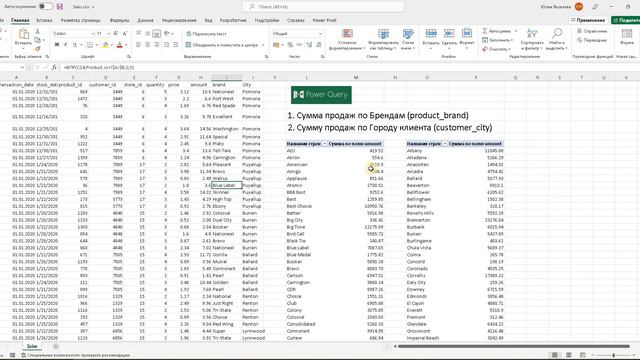Viewport: 640px width, 360px height.
Task: Click the accounting currency format icon
Action: tap(276, 45)
